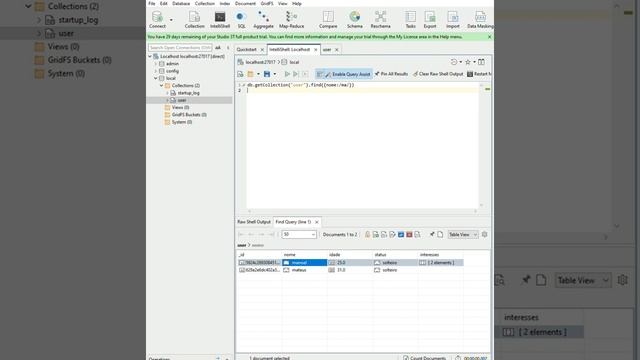Open the Collection menu
The width and height of the screenshot is (640, 360).
click(x=204, y=3)
